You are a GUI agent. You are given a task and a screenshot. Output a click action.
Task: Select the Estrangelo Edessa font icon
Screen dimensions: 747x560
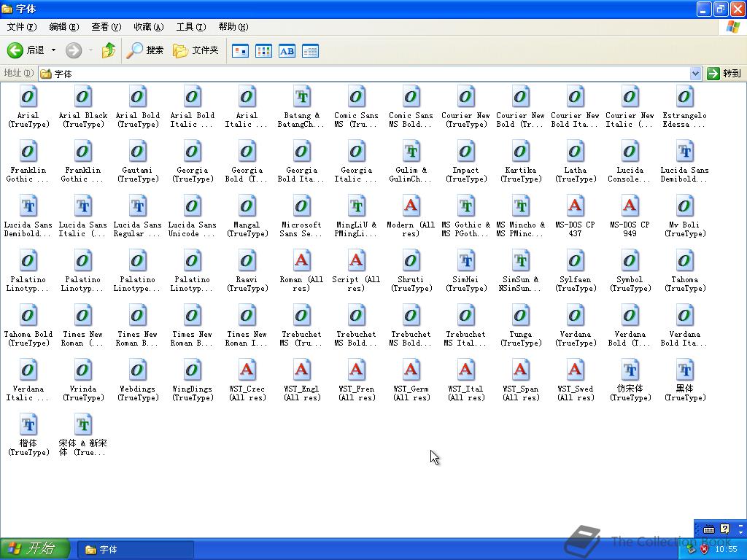684,97
